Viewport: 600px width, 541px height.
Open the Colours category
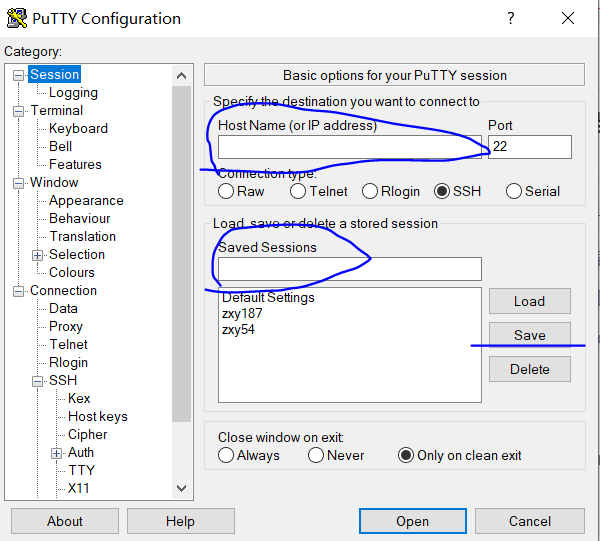[72, 272]
